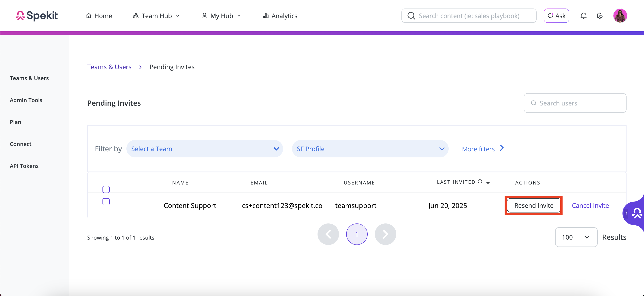Go to next page arrow
The height and width of the screenshot is (296, 644).
click(385, 234)
